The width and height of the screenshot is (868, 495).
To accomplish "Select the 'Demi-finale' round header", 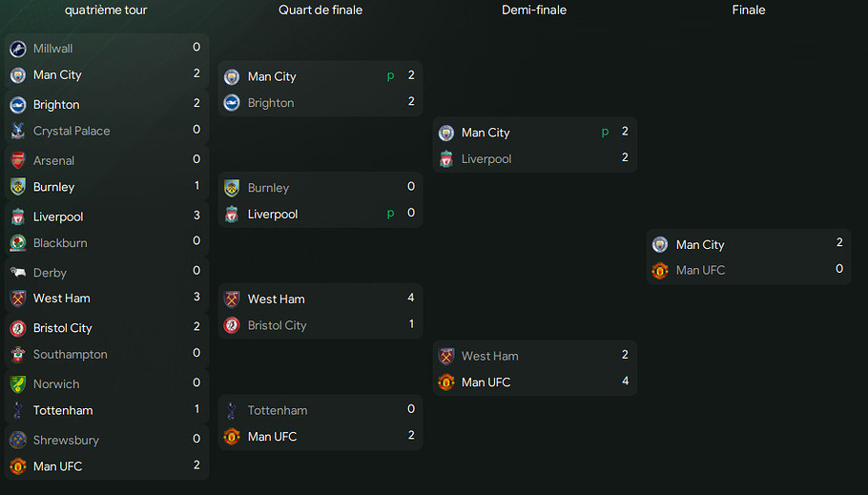I will (534, 10).
